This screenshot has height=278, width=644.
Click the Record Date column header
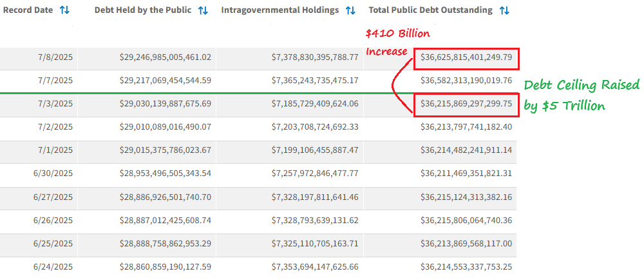click(28, 10)
